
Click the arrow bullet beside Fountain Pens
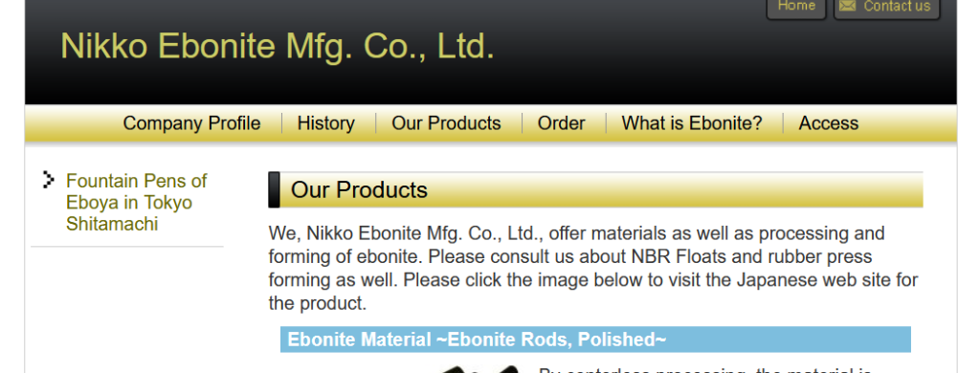coord(48,179)
